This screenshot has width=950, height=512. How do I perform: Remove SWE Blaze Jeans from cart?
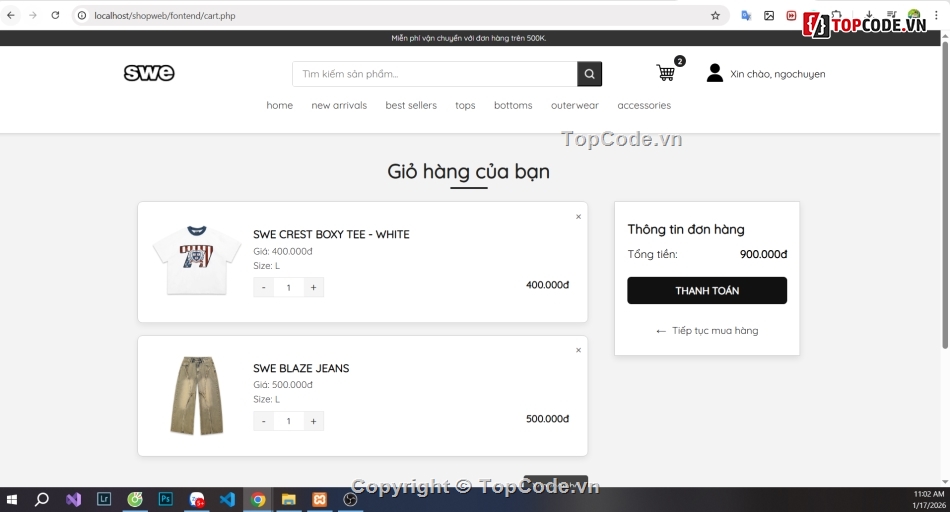(x=578, y=351)
